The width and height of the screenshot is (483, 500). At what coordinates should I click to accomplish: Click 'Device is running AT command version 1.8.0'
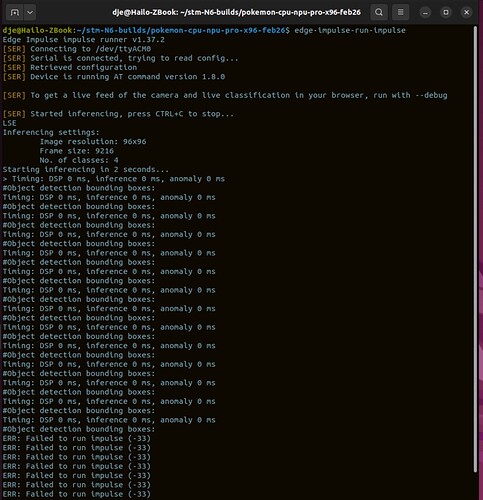(114, 77)
